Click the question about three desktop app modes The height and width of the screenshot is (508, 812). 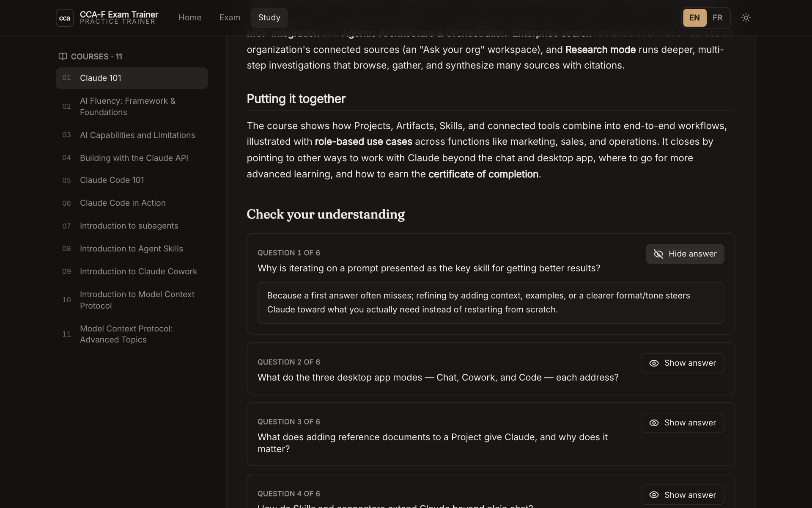pos(438,378)
